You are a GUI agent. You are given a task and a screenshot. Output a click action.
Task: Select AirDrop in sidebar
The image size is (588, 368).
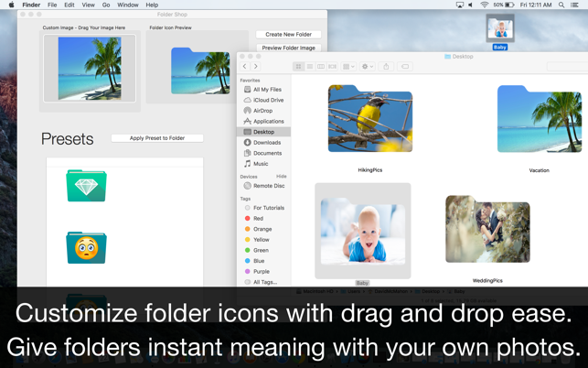click(264, 111)
